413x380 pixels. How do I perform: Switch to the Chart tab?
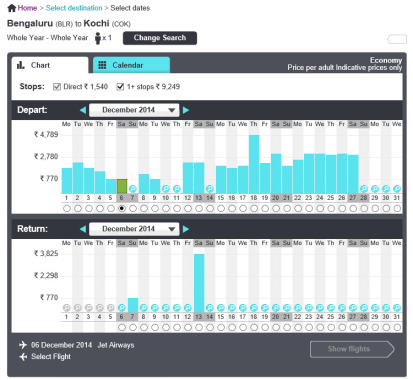tap(50, 65)
